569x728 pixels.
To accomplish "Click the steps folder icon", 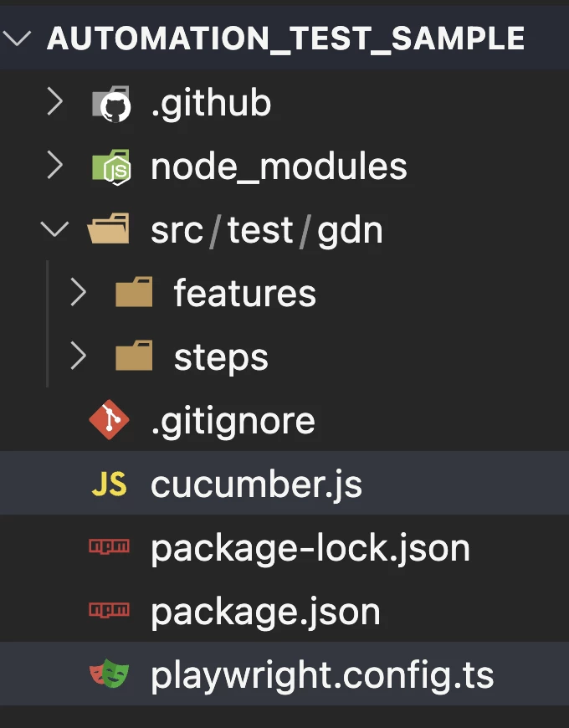I will pos(133,357).
